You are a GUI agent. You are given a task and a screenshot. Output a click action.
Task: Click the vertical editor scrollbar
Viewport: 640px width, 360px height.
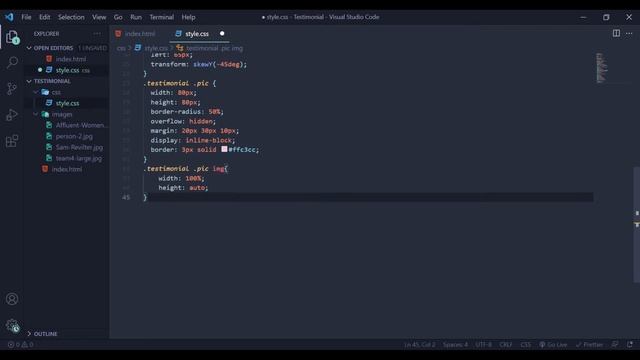pyautogui.click(x=637, y=224)
